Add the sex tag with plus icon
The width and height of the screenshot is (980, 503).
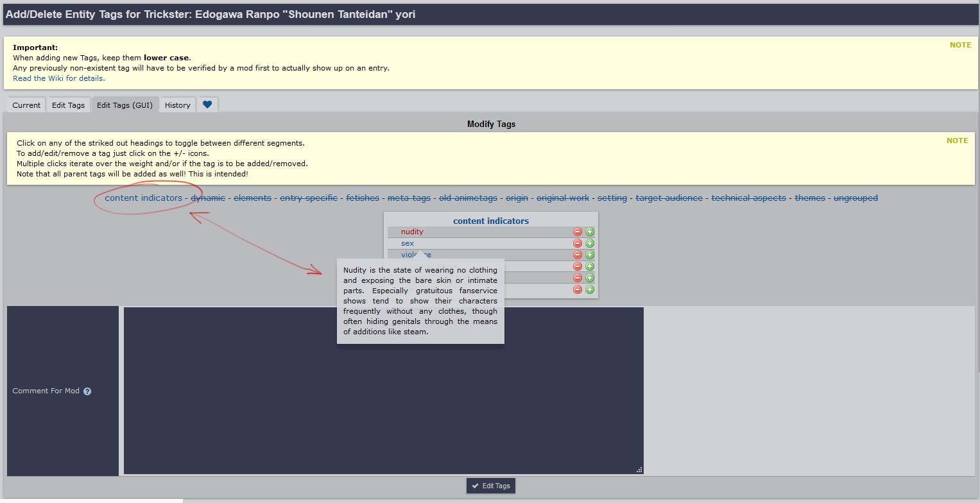pos(590,243)
